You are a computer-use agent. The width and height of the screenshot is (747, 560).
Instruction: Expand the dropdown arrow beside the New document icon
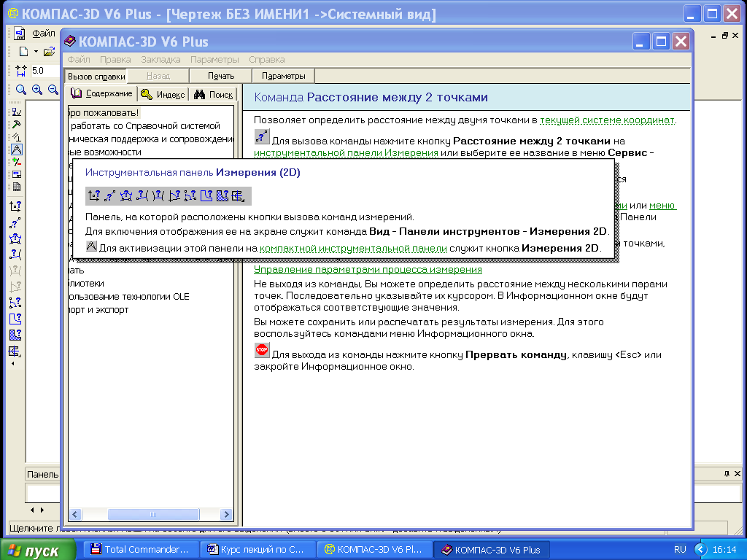point(36,52)
